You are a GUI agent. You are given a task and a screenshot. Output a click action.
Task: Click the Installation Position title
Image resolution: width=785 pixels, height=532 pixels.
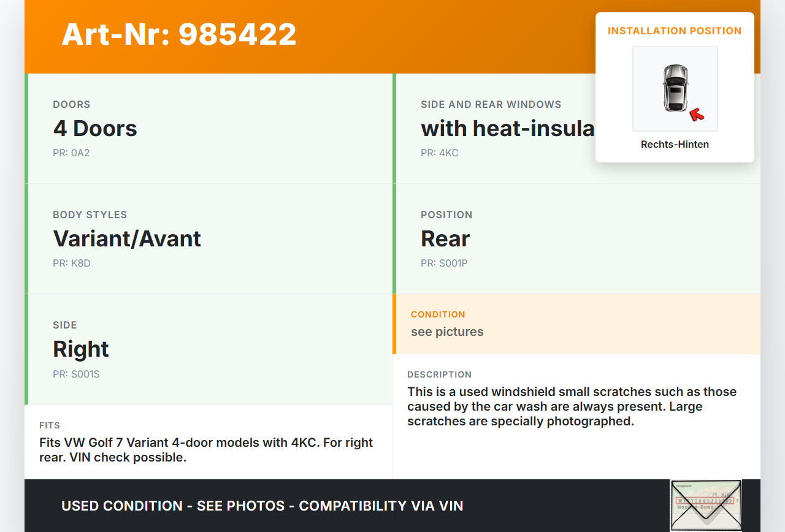pos(675,31)
